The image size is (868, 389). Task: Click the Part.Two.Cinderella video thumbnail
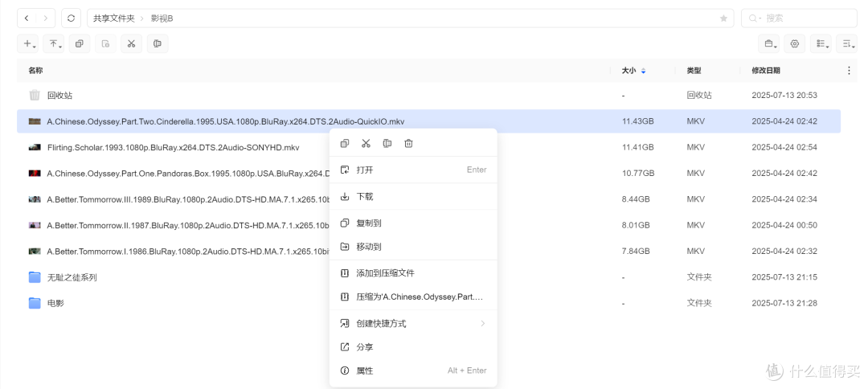(35, 121)
